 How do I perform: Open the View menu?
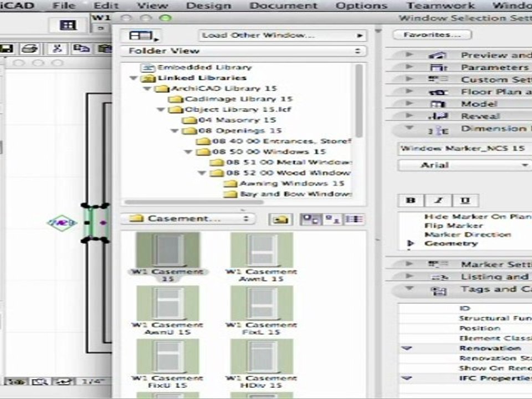(x=152, y=6)
